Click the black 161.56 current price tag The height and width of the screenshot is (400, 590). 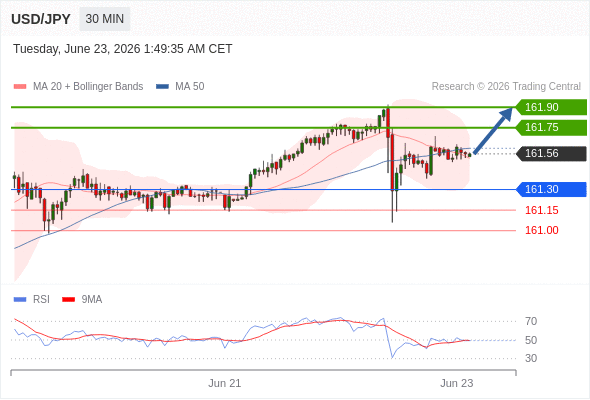coord(551,154)
